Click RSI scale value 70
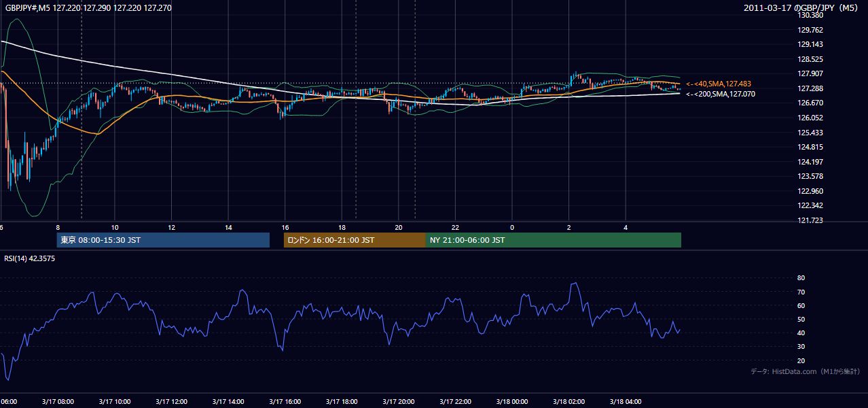 click(x=801, y=292)
